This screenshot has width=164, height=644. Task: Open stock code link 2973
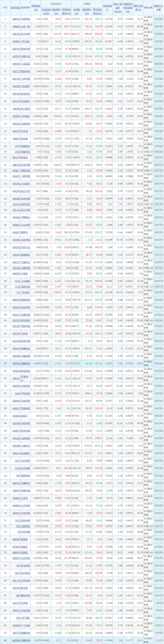pyautogui.click(x=18, y=146)
